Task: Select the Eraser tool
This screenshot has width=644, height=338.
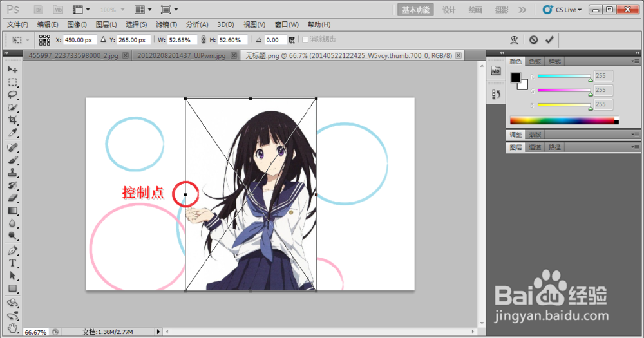Action: (13, 198)
